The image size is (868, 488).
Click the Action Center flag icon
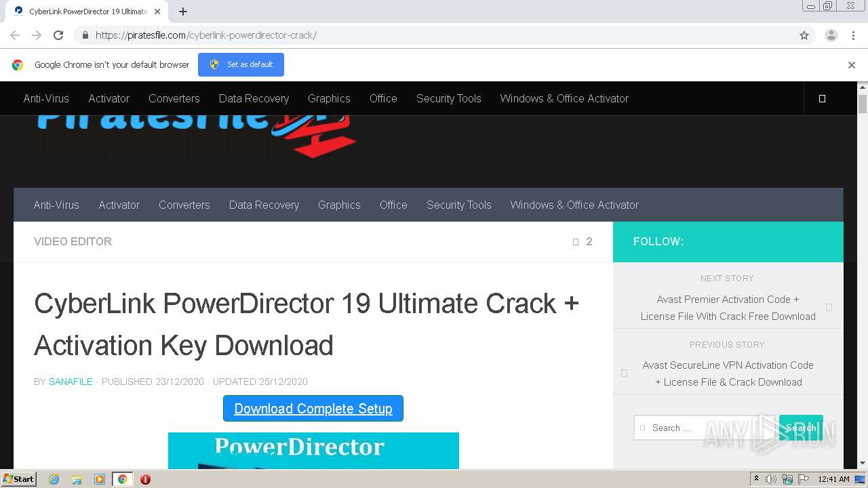click(803, 479)
